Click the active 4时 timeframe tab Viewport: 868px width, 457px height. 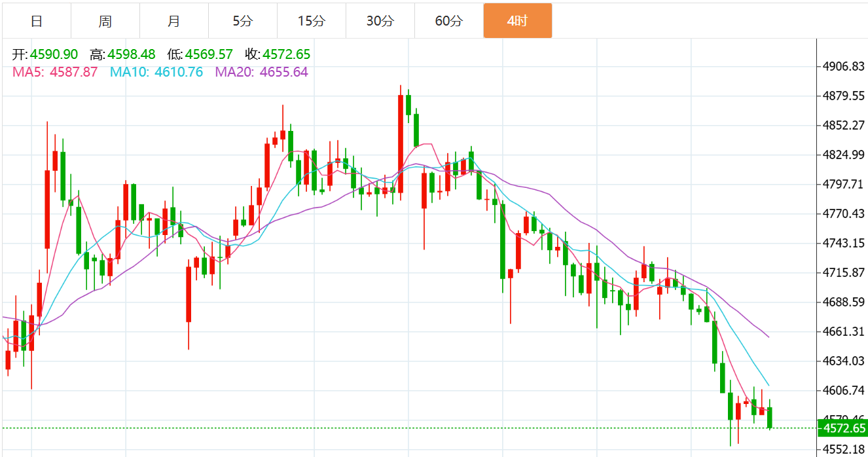coord(518,21)
